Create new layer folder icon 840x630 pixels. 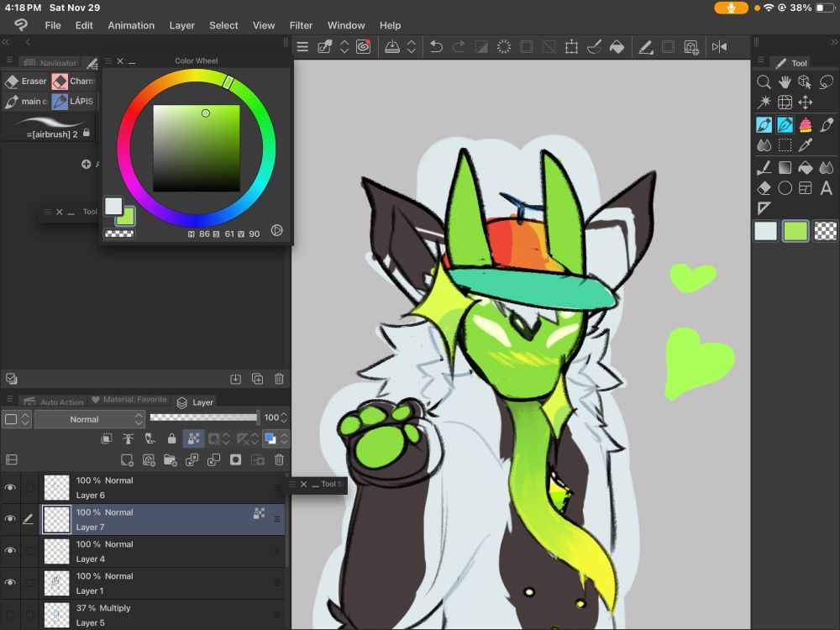click(171, 460)
